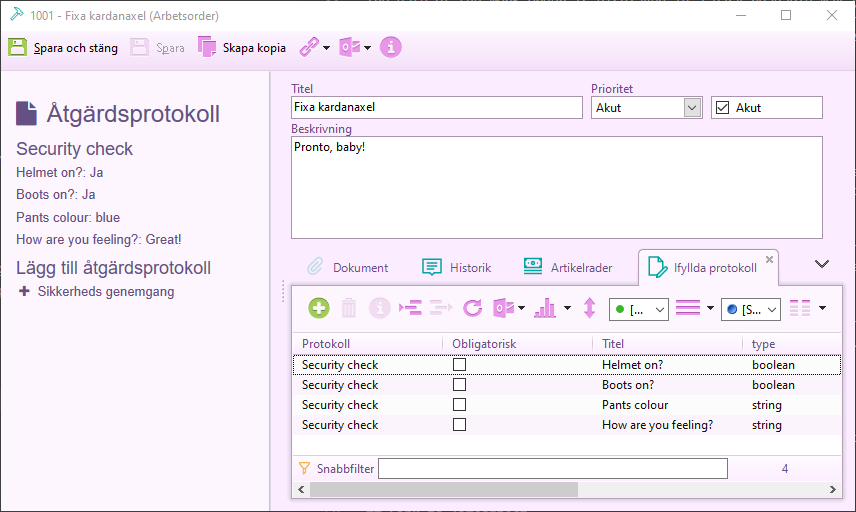Click the horizontal scrollbar under protocol table
The height and width of the screenshot is (512, 856).
[x=444, y=490]
